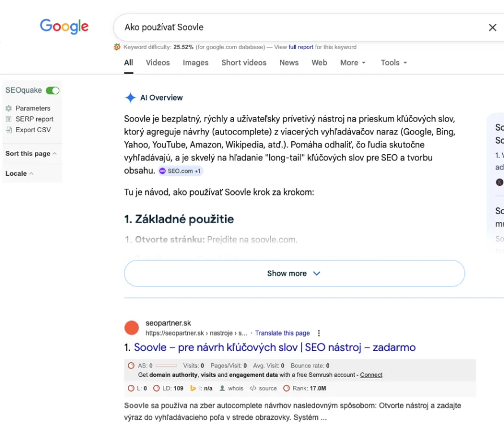Screen dimensions: 504x434
Task: Click the Show more button
Action: point(294,274)
